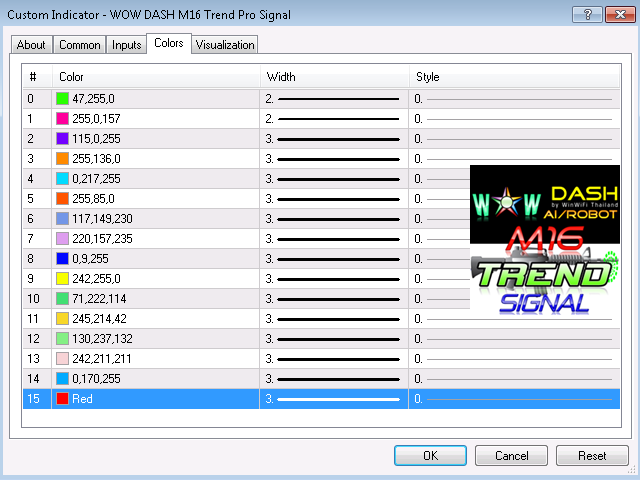Viewport: 640px width, 480px height.
Task: Change line style of row 2
Action: pyautogui.click(x=514, y=139)
